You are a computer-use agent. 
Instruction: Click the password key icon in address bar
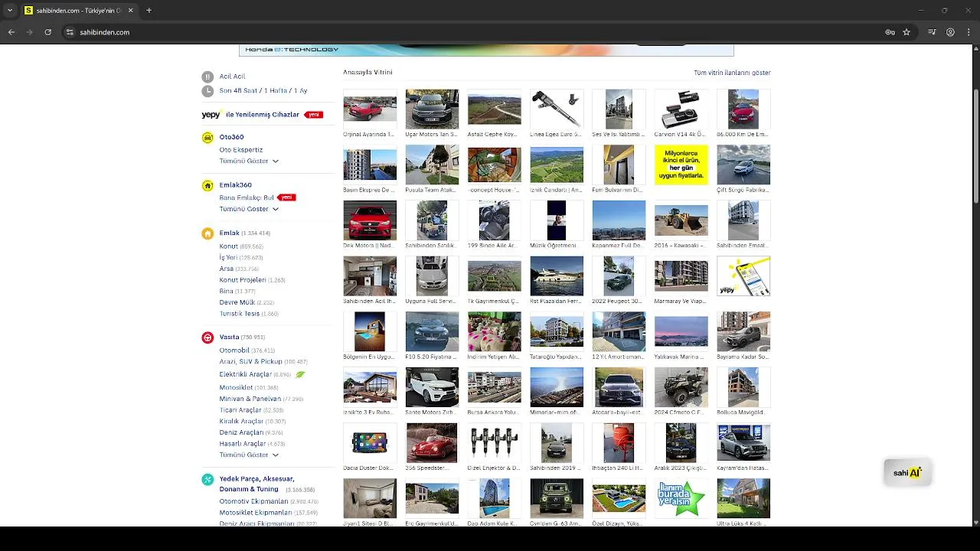coord(890,32)
